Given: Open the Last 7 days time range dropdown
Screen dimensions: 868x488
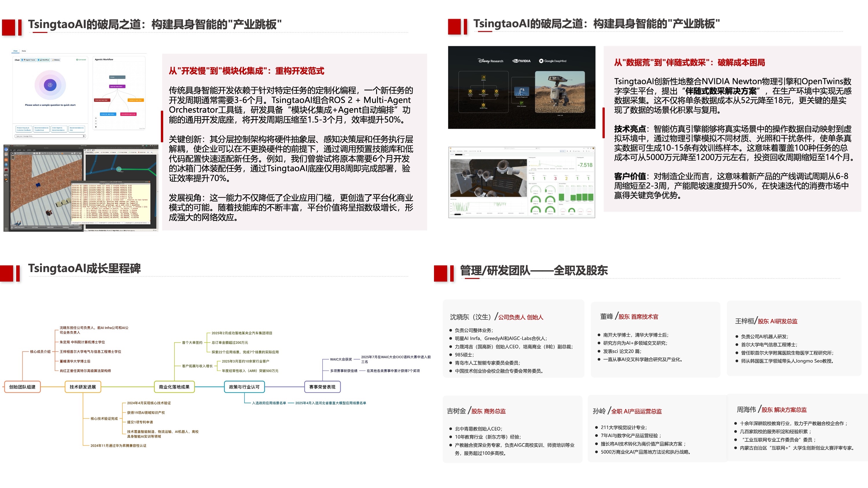Looking at the screenshot, I should (x=577, y=151).
